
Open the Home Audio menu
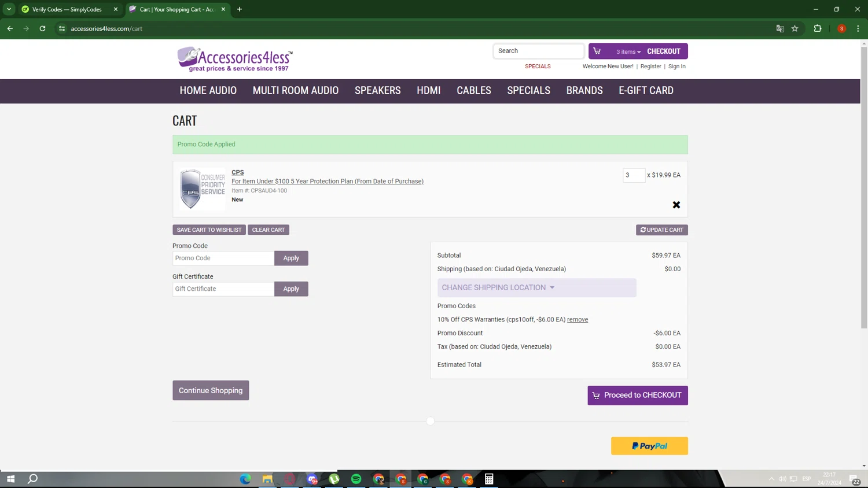click(x=208, y=91)
